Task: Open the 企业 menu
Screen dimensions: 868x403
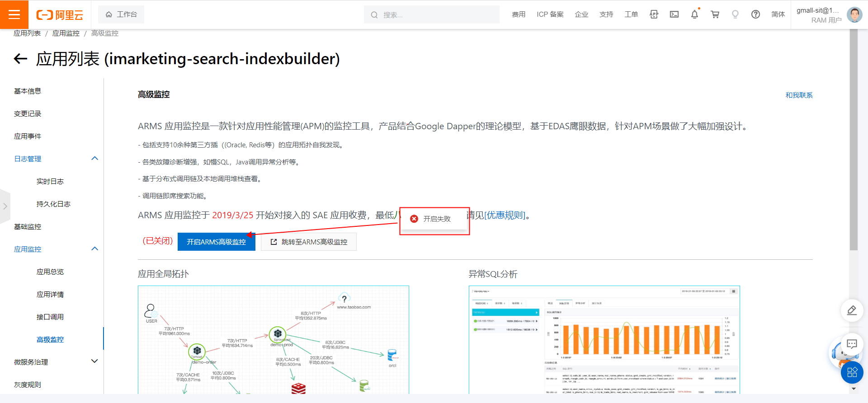Action: coord(581,14)
